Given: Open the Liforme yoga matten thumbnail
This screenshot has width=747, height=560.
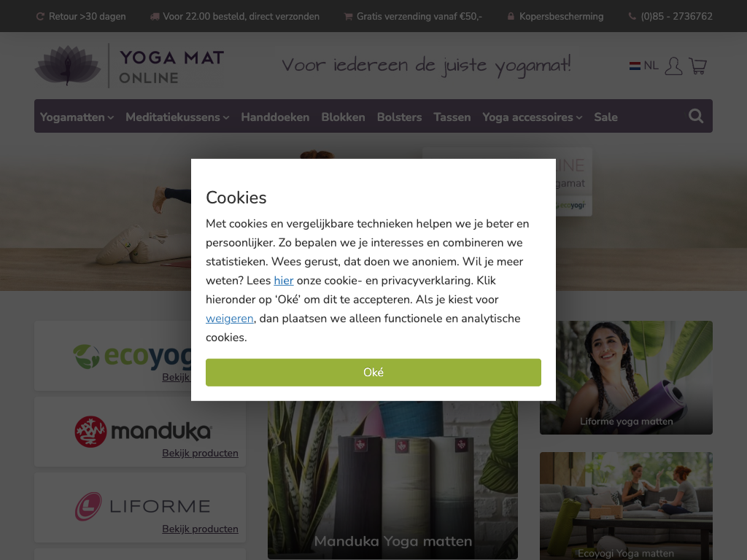Looking at the screenshot, I should click(626, 378).
